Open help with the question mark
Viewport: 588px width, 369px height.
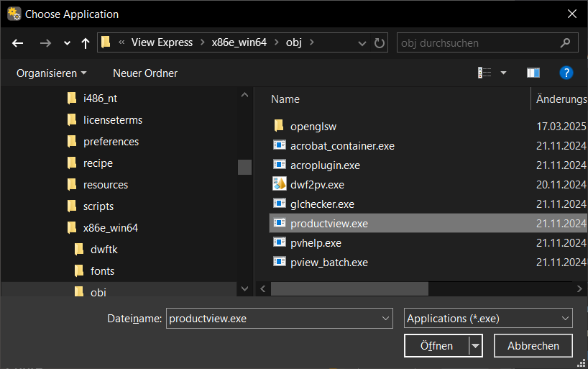[566, 73]
